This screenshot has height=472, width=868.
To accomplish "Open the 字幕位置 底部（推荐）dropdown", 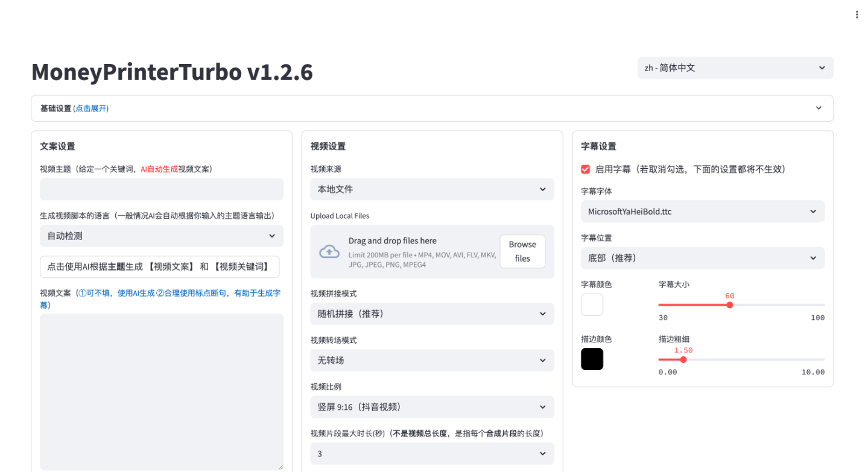I will pos(703,258).
